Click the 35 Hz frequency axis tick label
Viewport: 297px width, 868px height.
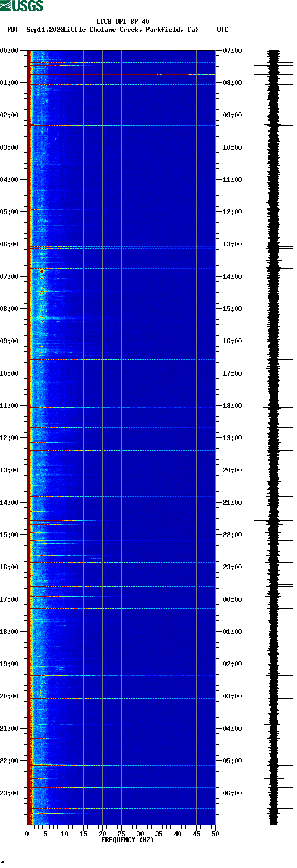coord(159,834)
